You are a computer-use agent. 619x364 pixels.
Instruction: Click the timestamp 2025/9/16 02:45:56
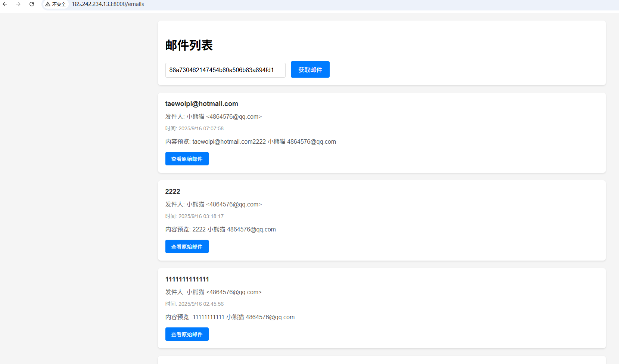(201, 304)
